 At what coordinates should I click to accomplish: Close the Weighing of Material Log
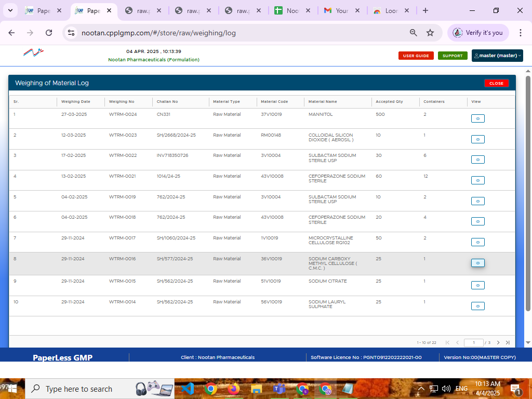[496, 83]
